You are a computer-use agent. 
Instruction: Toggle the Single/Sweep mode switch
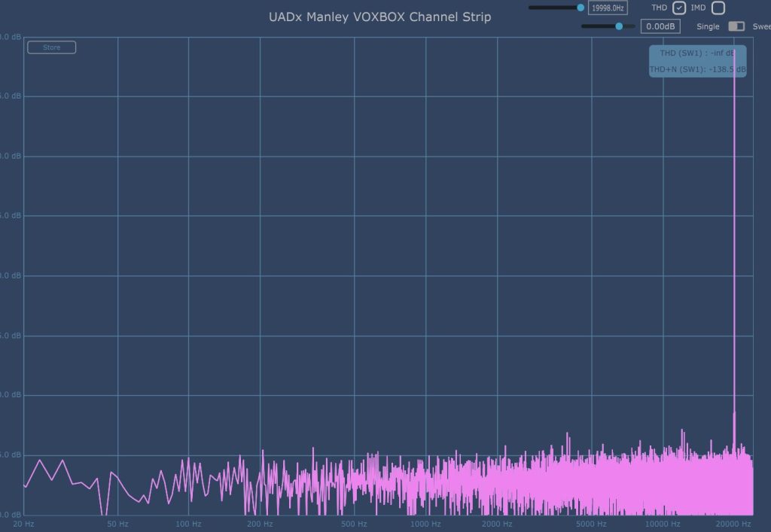coord(736,26)
